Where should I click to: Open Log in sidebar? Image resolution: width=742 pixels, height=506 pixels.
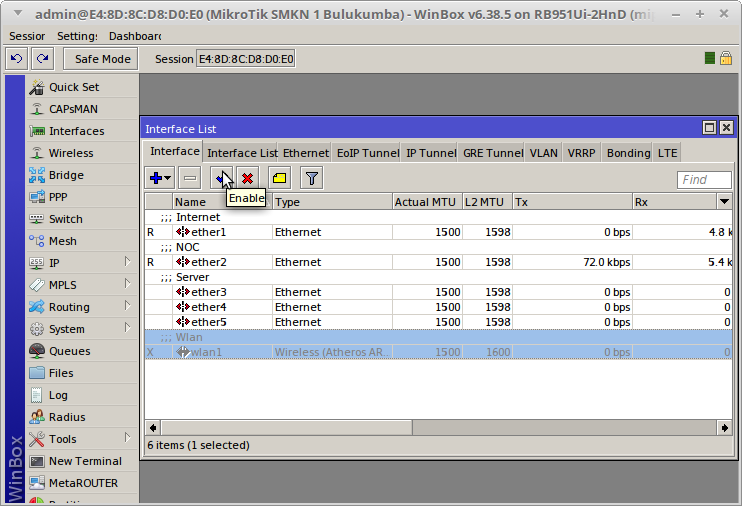(x=82, y=395)
